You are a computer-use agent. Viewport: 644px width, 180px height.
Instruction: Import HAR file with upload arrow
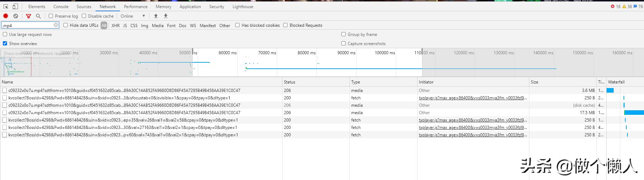pos(156,16)
